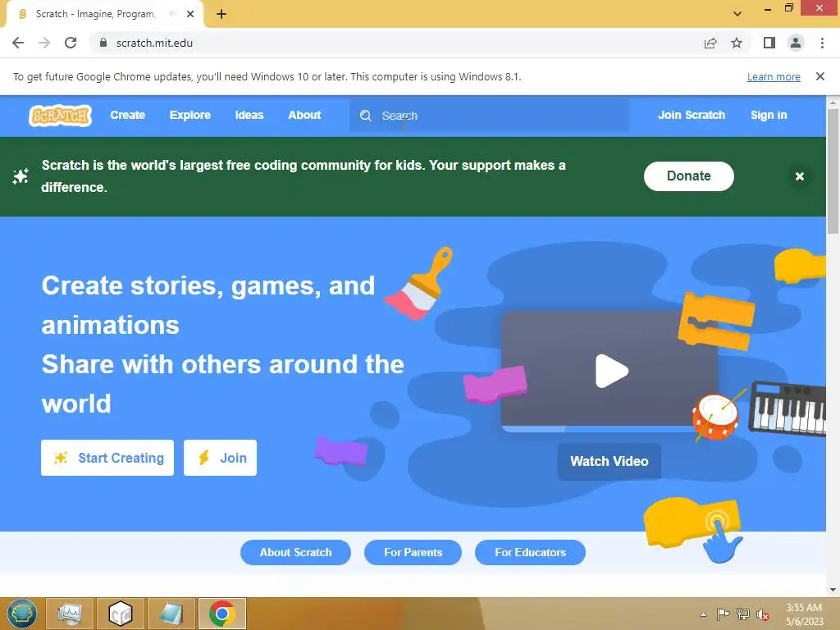Click the Donate button
Image resolution: width=840 pixels, height=630 pixels.
click(x=688, y=176)
